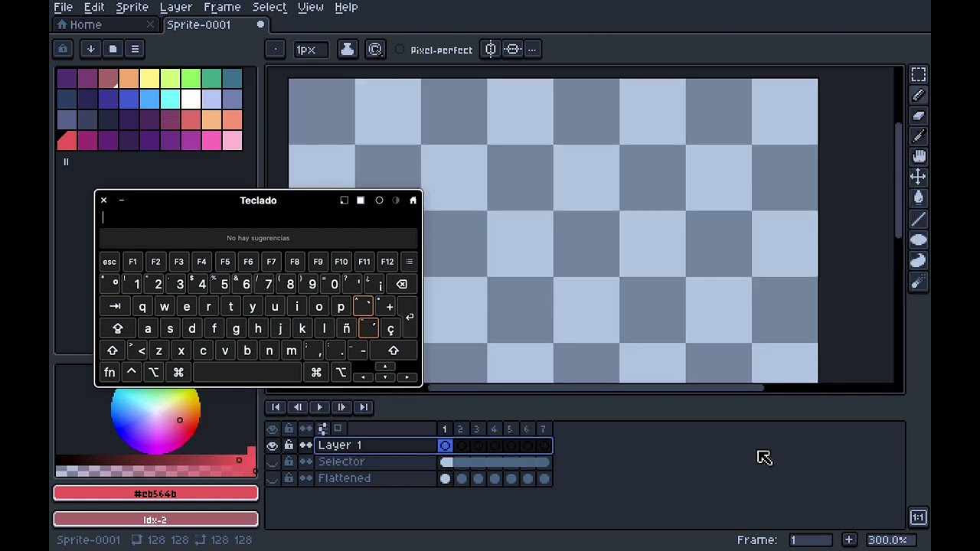Image resolution: width=980 pixels, height=551 pixels.
Task: Click the brush type dot button
Action: coord(275,50)
